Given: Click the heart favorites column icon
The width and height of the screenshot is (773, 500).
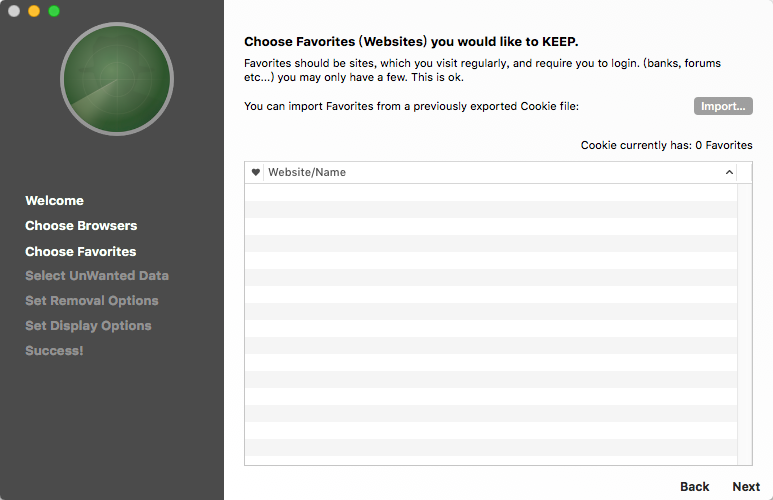Looking at the screenshot, I should click(255, 172).
